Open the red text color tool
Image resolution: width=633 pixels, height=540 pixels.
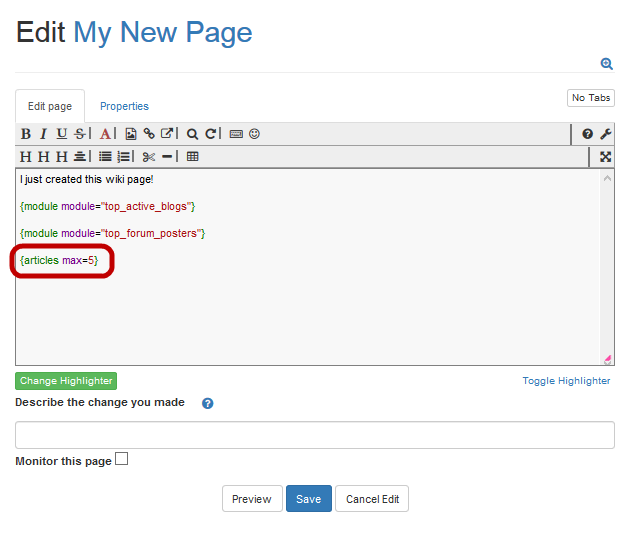105,134
